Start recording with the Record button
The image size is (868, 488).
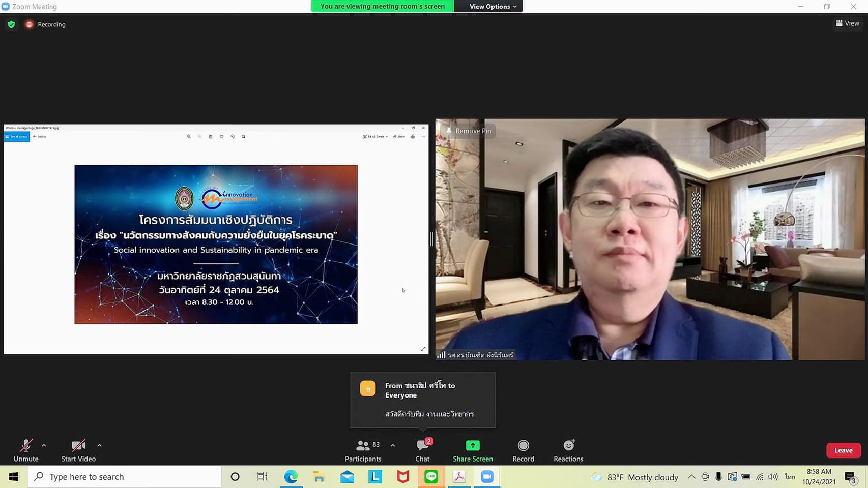click(523, 450)
